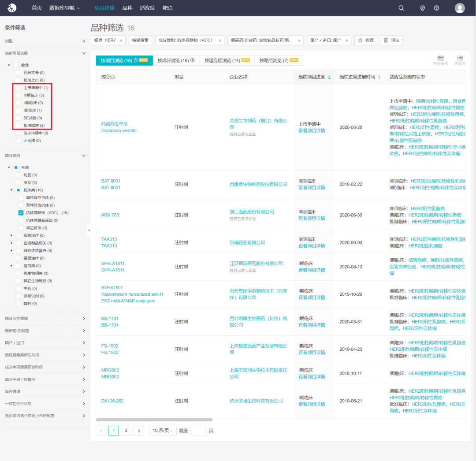Image resolution: width=476 pixels, height=461 pixels.
Task: Check the I期临床 (7) checkbox
Action: 19,111
